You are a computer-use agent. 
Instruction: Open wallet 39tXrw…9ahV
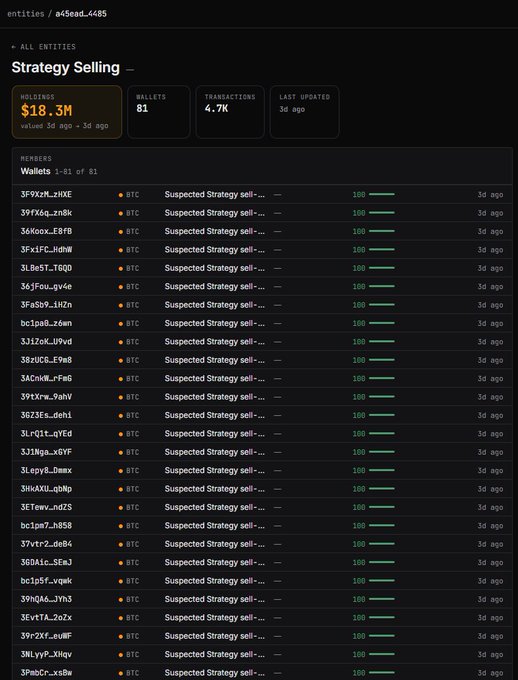click(46, 397)
